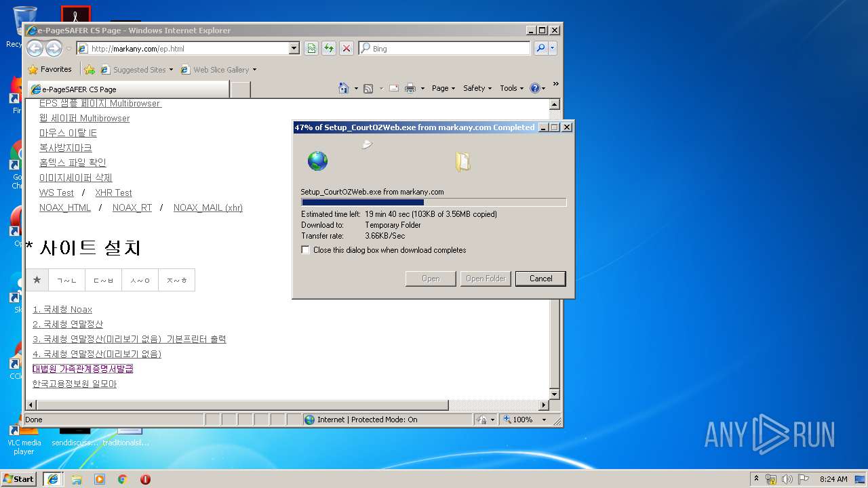
Task: Click the Action Center flag icon
Action: coord(804,479)
